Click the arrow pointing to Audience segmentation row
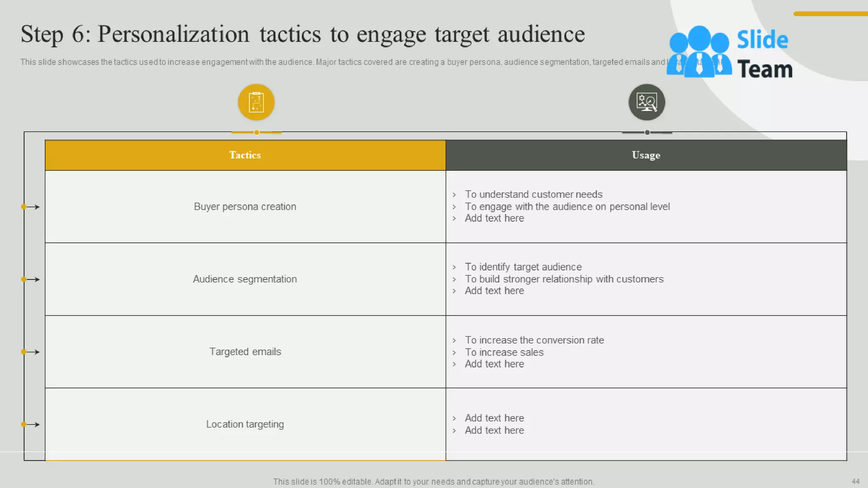Viewport: 868px width, 488px height. coord(31,279)
